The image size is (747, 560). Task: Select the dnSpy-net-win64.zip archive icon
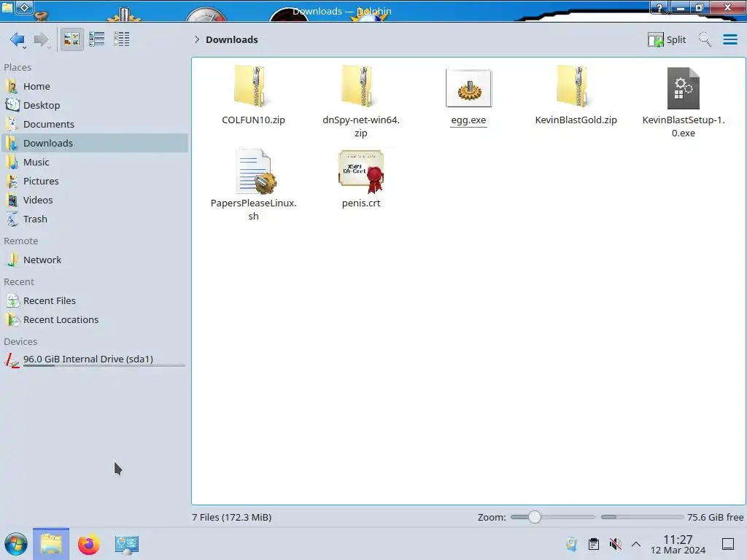tap(358, 87)
